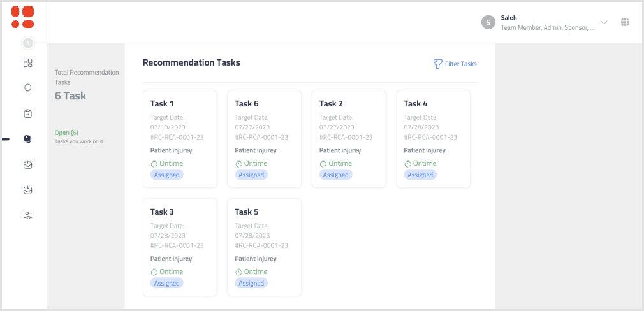The image size is (644, 311).
Task: Click the Assigned badge on Task 6
Action: [251, 175]
